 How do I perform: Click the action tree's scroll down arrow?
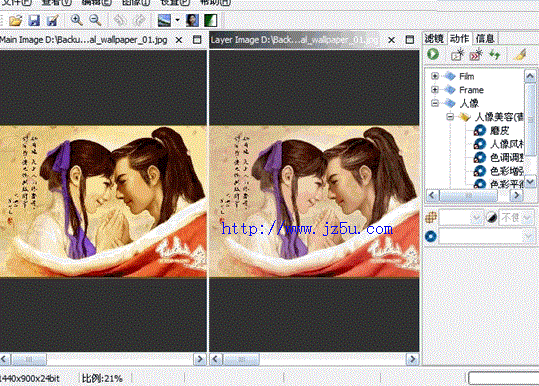[x=530, y=182]
